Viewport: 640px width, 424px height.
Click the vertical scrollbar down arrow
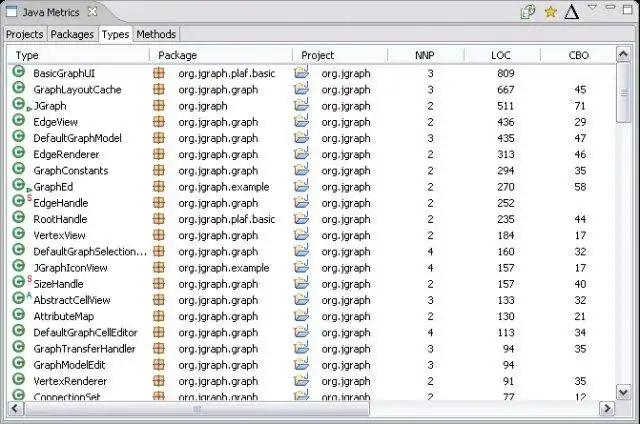(623, 393)
